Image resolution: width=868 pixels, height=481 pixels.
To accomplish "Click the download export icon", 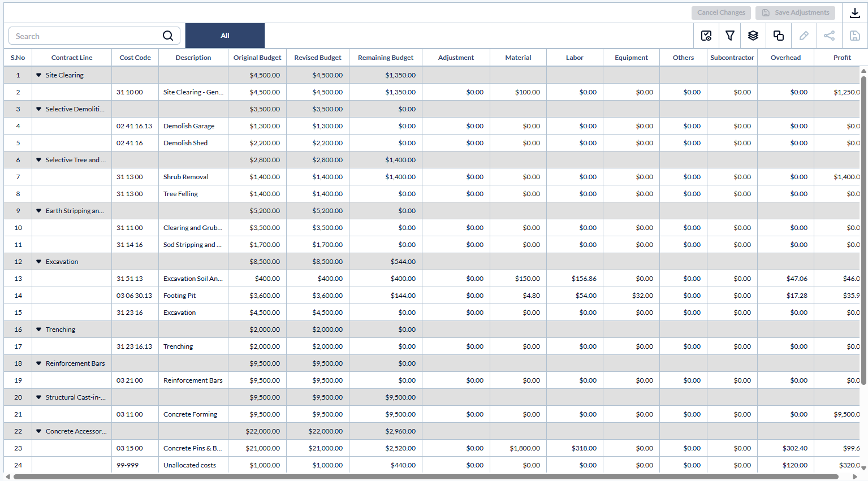I will [x=855, y=12].
